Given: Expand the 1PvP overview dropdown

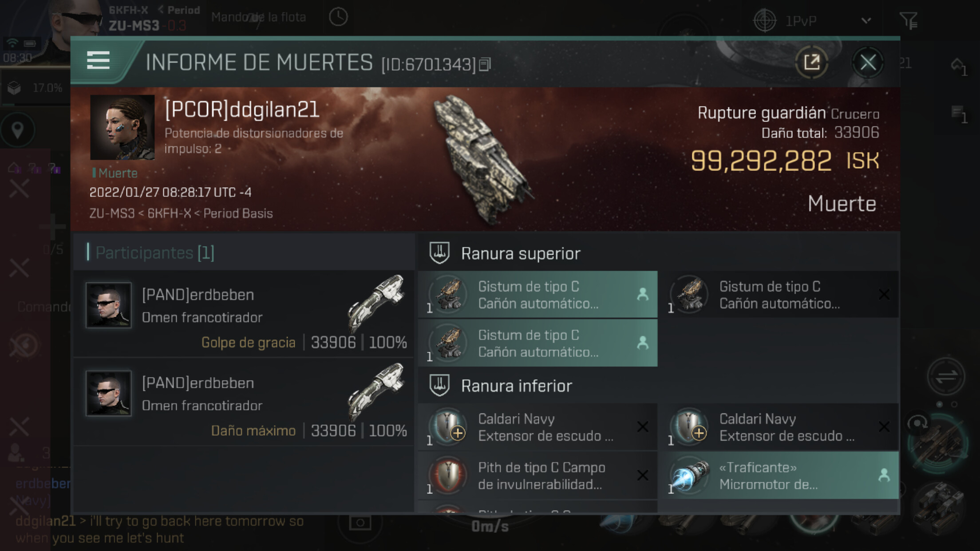Looking at the screenshot, I should click(x=865, y=21).
